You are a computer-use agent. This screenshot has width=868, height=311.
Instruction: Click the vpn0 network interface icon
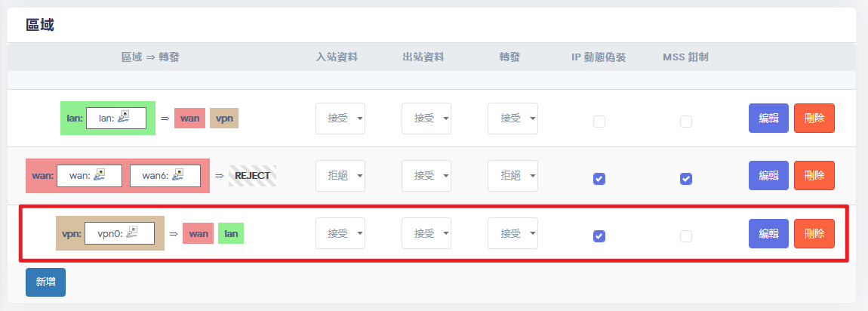coord(131,233)
